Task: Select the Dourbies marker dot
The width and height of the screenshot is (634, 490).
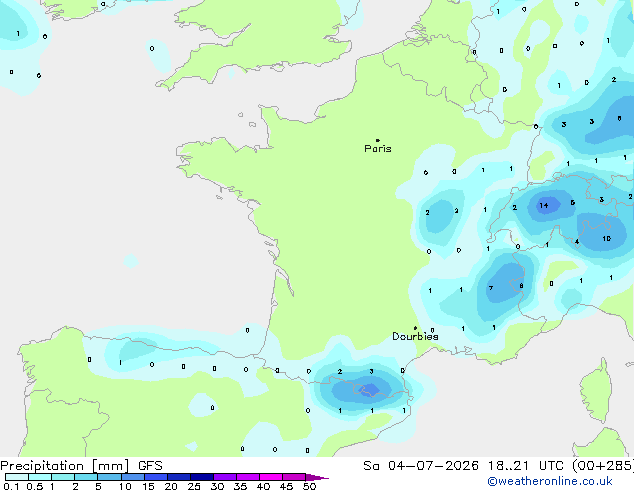Action: click(x=415, y=328)
